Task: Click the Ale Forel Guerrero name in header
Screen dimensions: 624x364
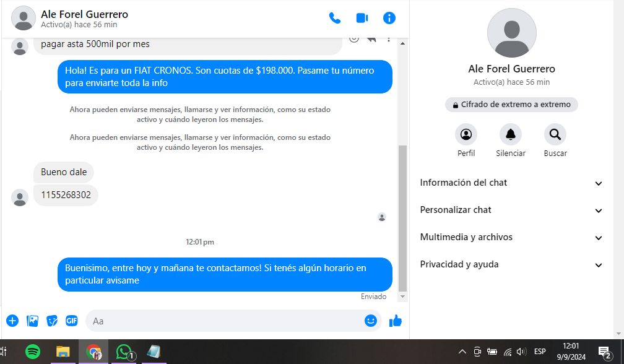Action: [84, 14]
